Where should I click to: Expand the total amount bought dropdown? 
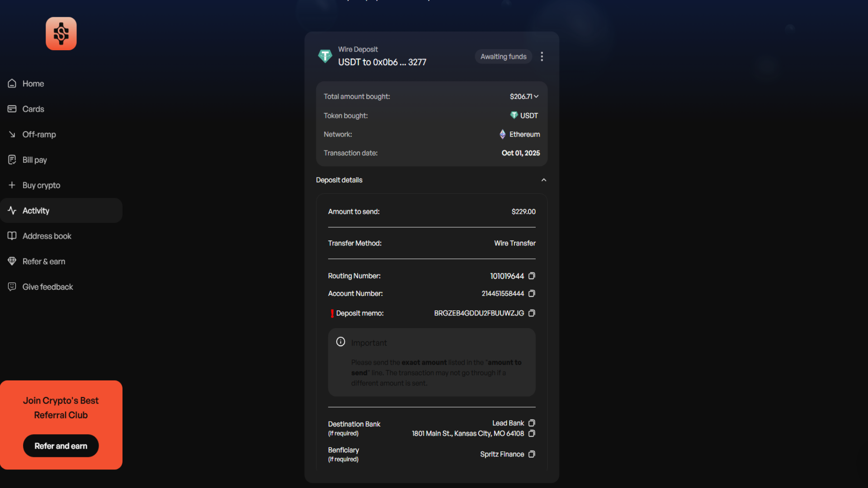pyautogui.click(x=536, y=96)
